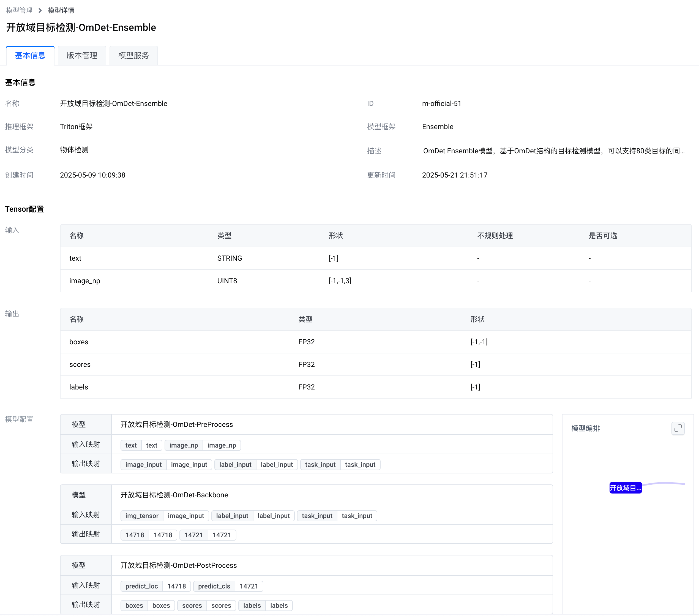Select the 基本信息 tab
The width and height of the screenshot is (699, 616).
point(30,55)
